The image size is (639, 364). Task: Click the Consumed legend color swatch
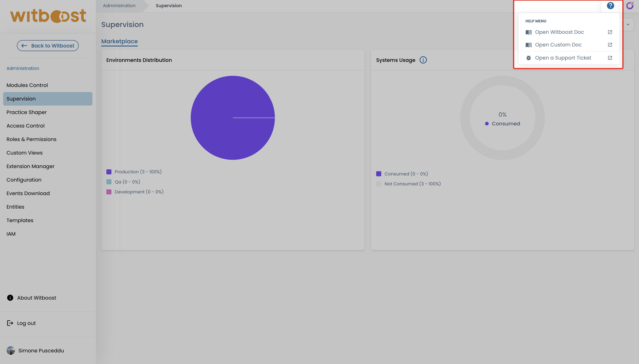[378, 174]
